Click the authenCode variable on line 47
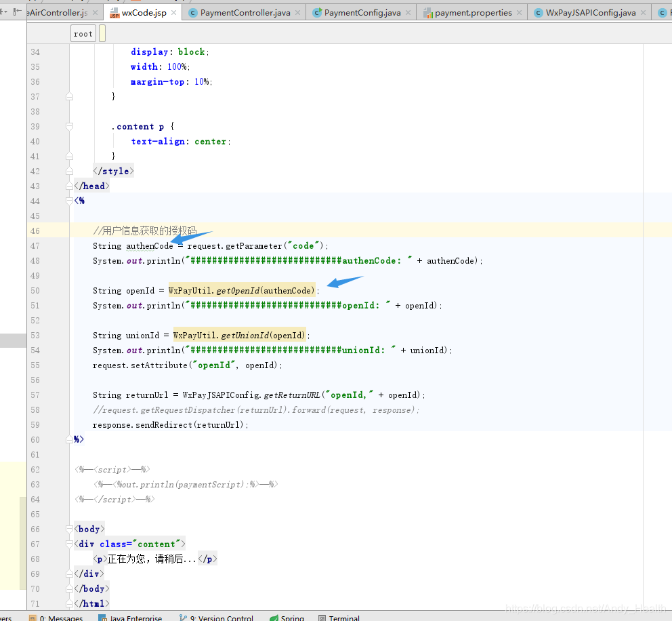This screenshot has width=672, height=621. (x=150, y=246)
